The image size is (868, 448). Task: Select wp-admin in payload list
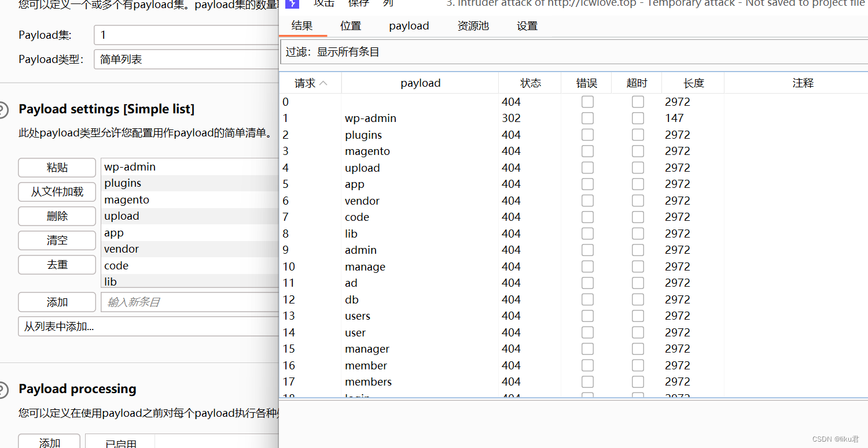tap(190, 167)
